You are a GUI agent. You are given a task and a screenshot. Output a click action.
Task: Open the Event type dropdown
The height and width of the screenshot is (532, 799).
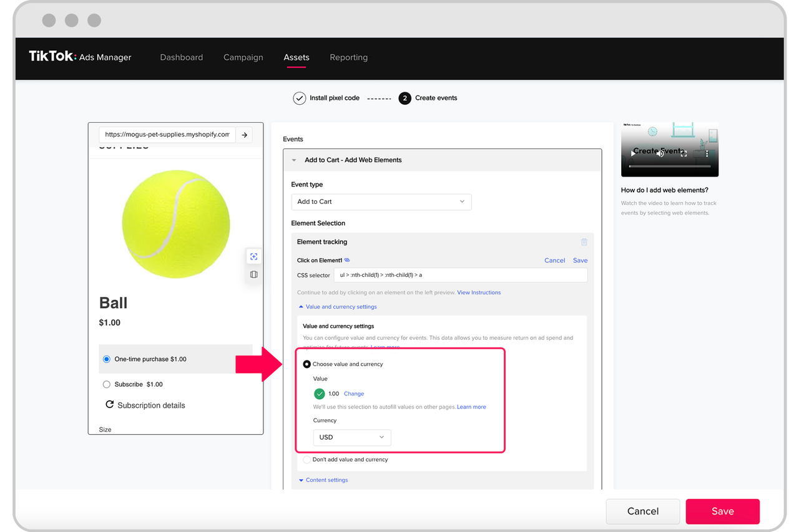tap(381, 202)
